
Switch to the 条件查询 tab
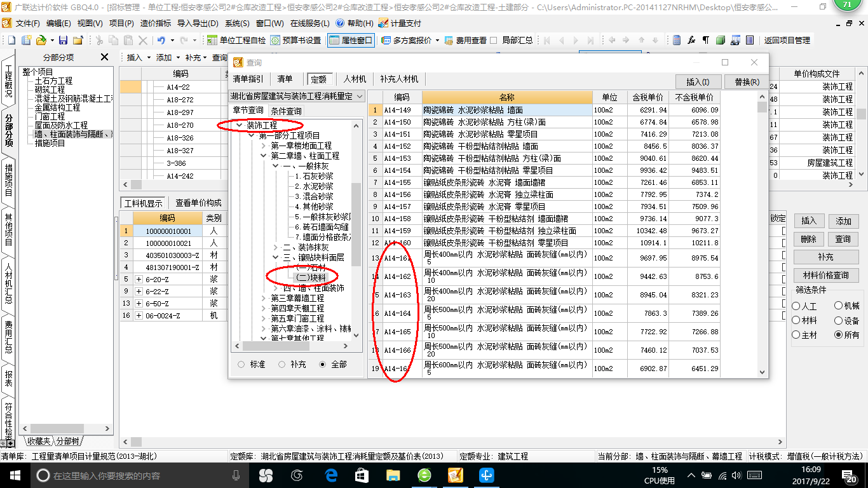coord(286,111)
